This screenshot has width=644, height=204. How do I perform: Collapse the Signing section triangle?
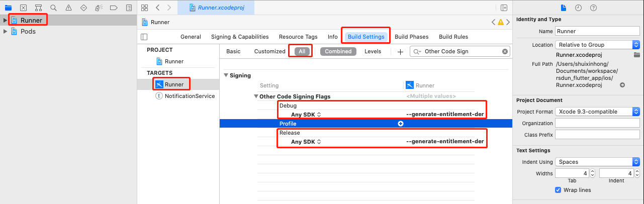pyautogui.click(x=226, y=75)
